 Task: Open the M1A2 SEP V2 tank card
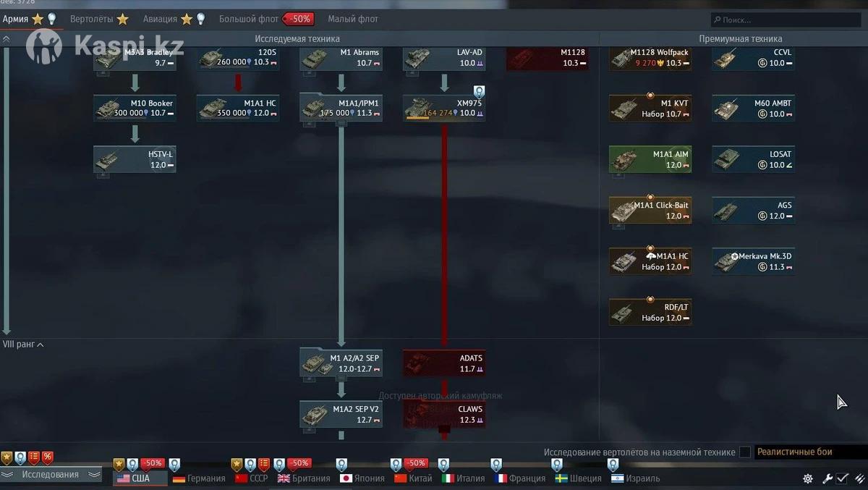pos(341,415)
